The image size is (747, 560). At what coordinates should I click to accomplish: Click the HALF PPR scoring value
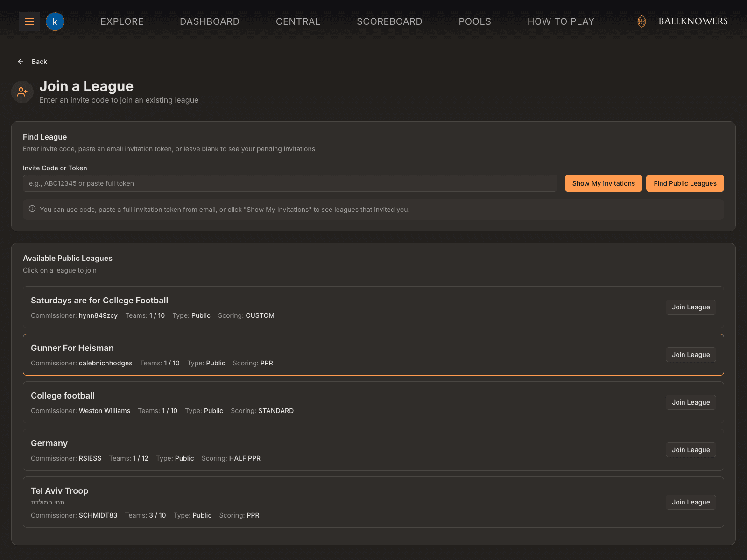245,458
